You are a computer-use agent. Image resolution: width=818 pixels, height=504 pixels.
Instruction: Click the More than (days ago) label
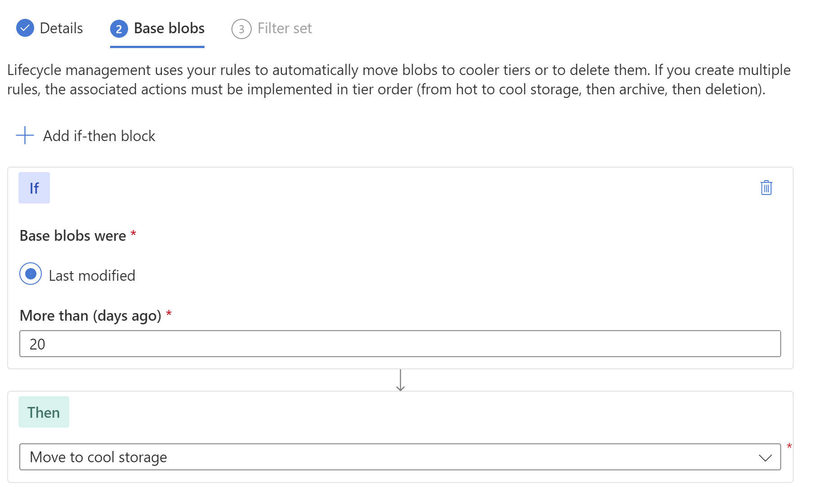tap(90, 315)
